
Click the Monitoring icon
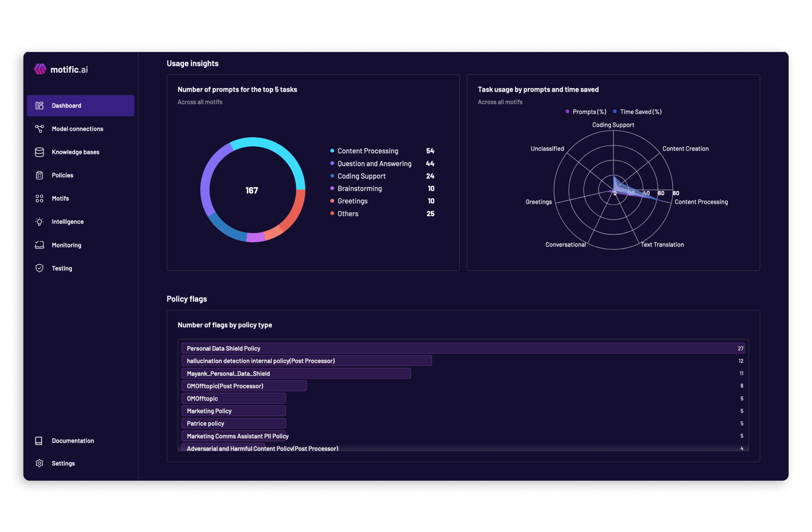pos(39,245)
